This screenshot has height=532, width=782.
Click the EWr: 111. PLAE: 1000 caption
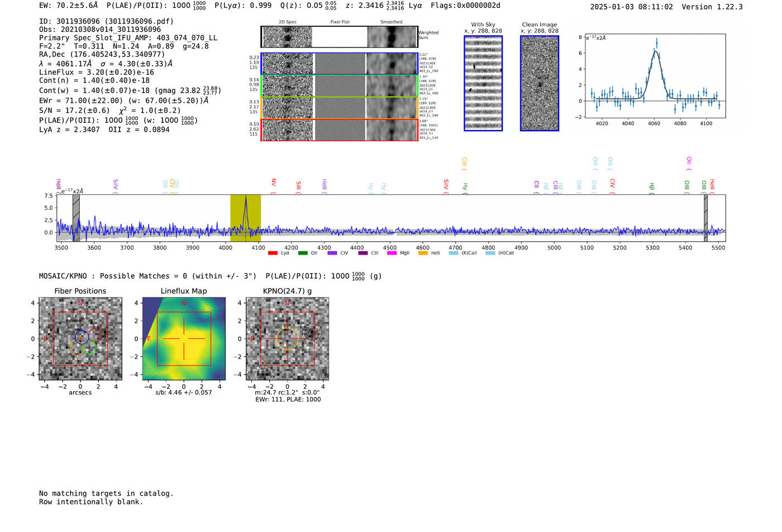coord(288,400)
